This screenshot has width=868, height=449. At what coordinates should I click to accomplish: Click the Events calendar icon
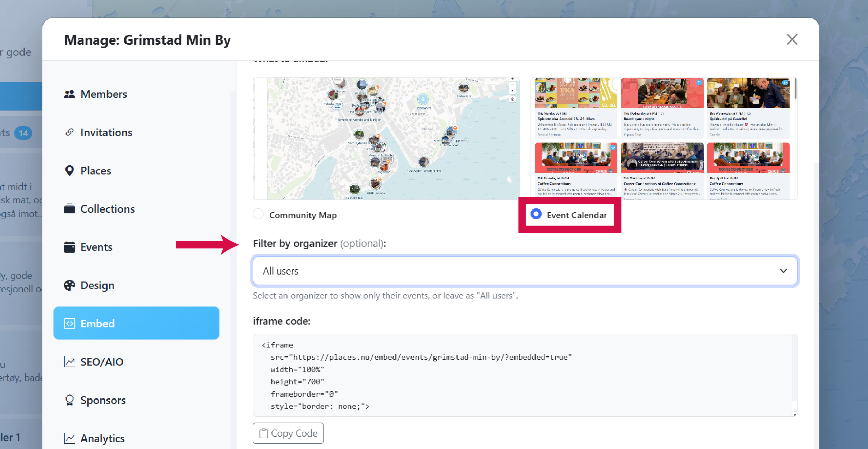tap(69, 247)
